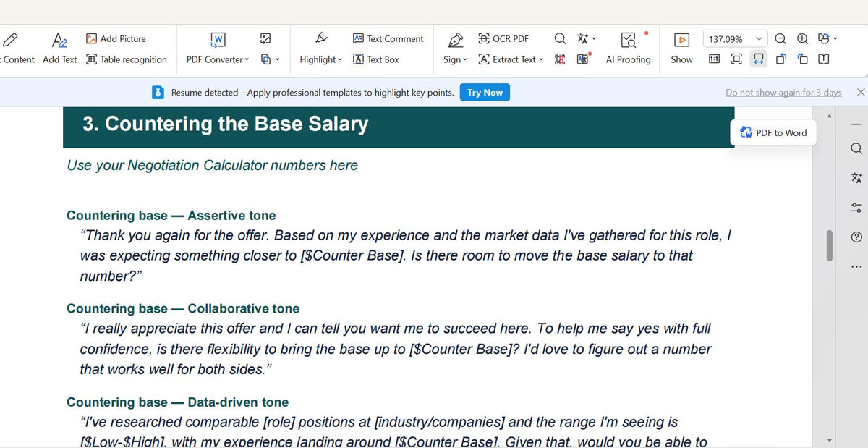
Task: Click the translate icon in the toolbar
Action: click(x=582, y=38)
